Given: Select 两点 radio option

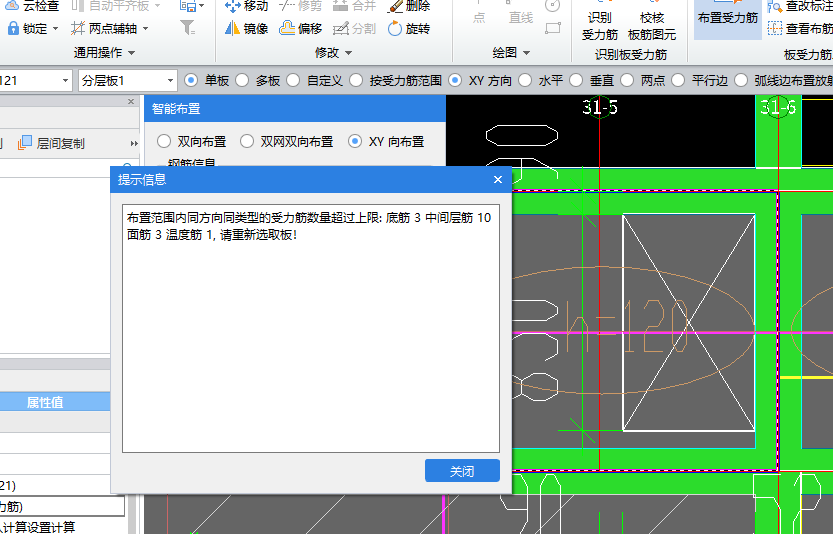Looking at the screenshot, I should 627,80.
